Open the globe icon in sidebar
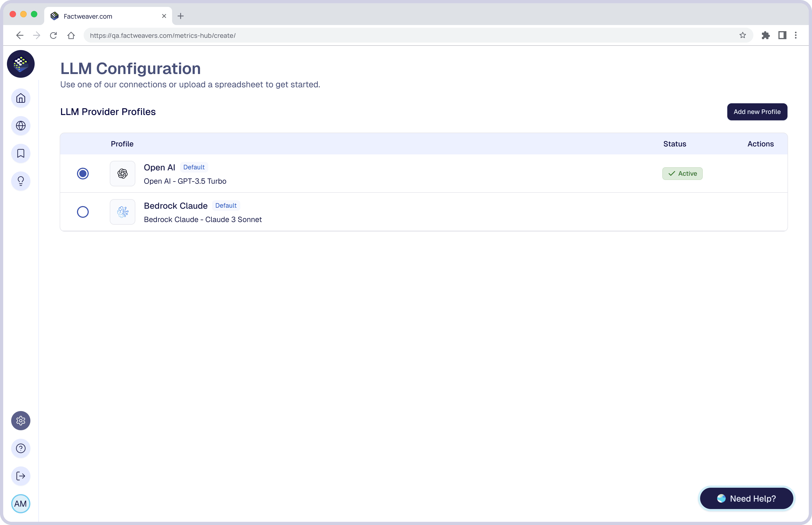 21,126
